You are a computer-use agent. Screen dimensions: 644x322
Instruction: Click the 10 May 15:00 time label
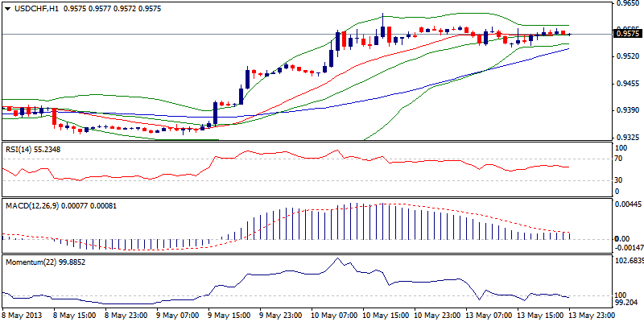[386, 316]
